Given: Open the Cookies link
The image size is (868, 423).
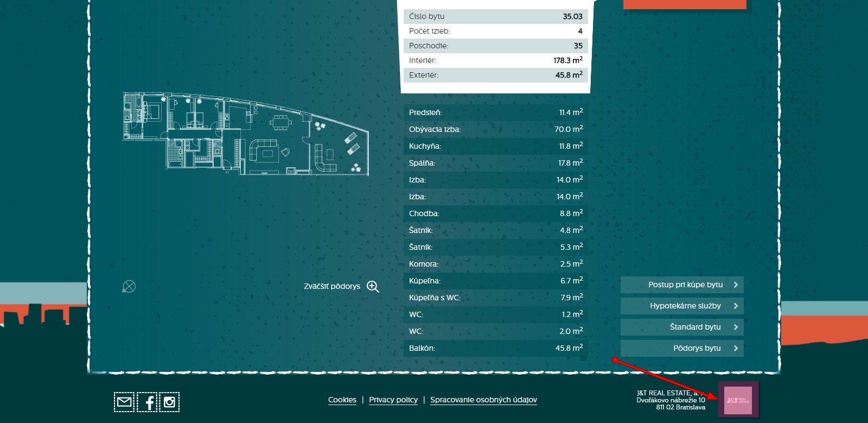Looking at the screenshot, I should point(342,400).
